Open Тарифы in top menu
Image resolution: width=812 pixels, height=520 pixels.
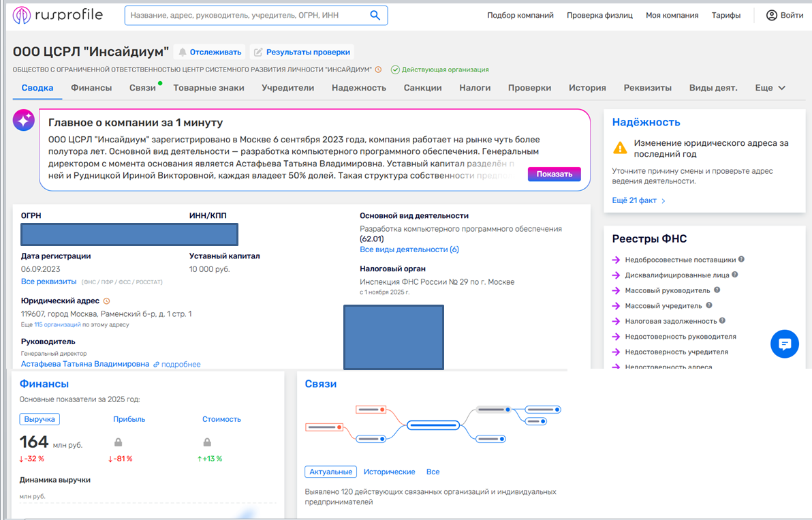[x=726, y=15]
